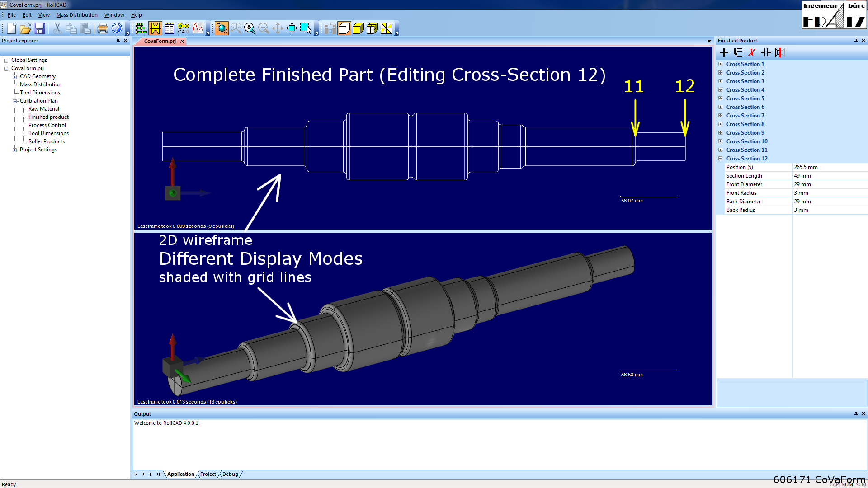Switch to shaded with grid lines cube mode

click(372, 28)
